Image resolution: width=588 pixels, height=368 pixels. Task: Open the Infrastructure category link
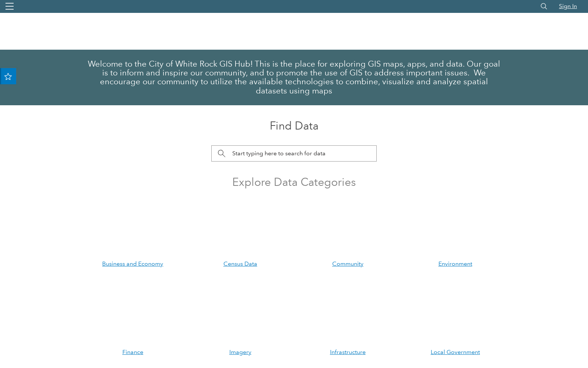(x=348, y=352)
